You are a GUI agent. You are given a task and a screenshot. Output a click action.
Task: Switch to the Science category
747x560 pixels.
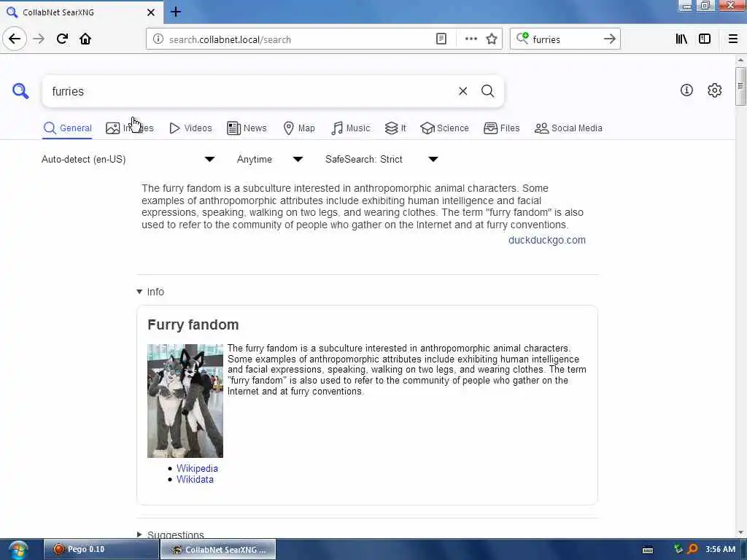click(x=444, y=128)
